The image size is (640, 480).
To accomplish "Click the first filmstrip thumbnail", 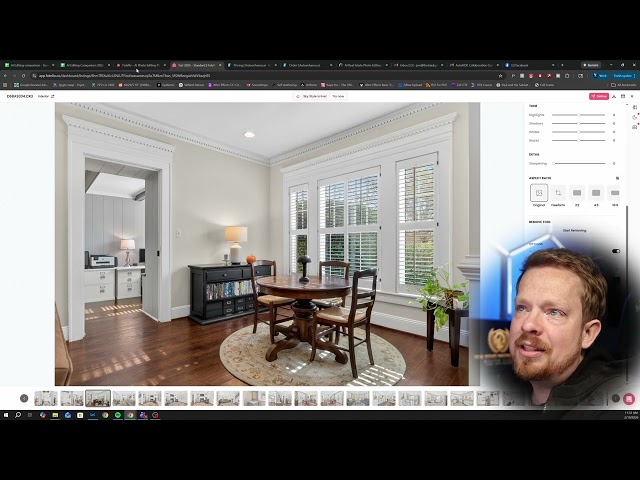I will point(46,398).
